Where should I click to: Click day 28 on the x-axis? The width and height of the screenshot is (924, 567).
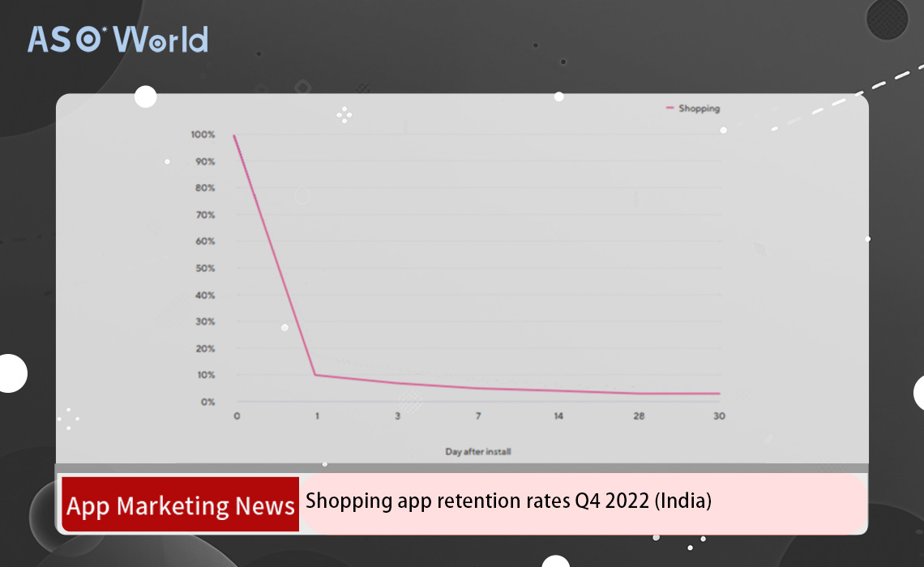639,416
